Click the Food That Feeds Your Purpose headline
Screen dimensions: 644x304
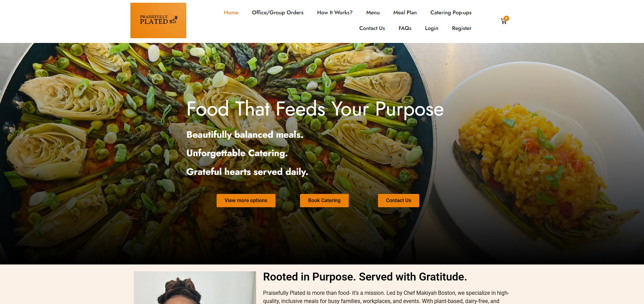[315, 109]
